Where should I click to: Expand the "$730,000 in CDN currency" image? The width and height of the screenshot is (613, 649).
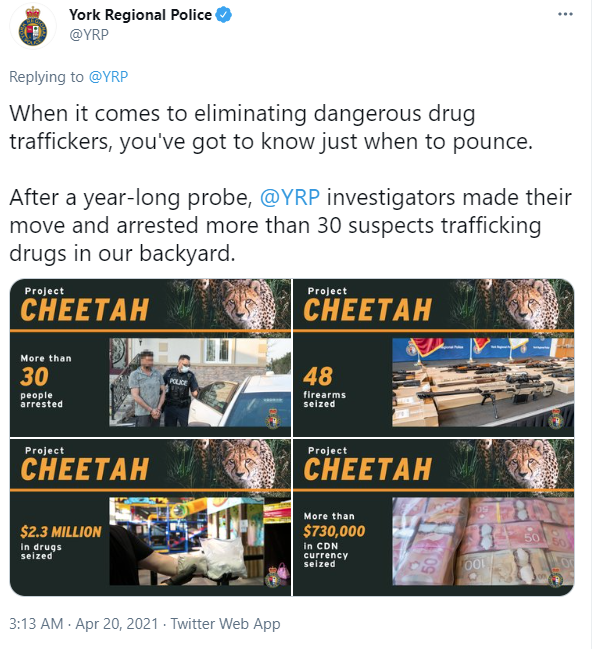[x=433, y=518]
